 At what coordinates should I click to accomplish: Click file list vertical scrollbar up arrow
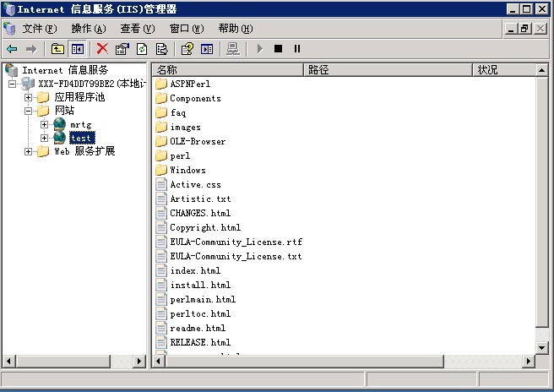[x=541, y=70]
